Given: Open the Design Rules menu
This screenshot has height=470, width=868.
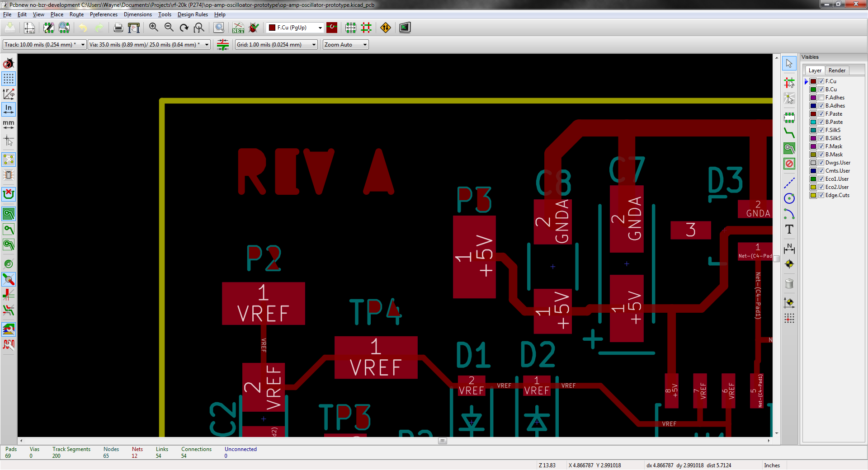Looking at the screenshot, I should pos(193,14).
